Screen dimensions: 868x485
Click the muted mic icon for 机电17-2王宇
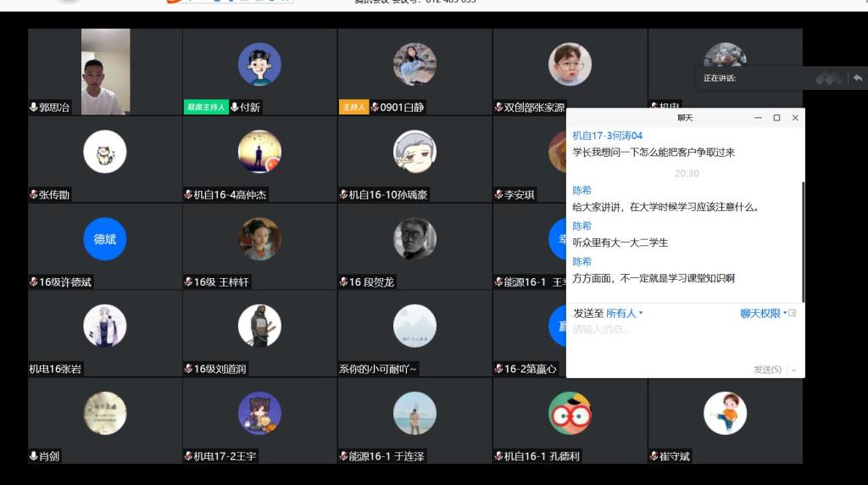point(188,456)
